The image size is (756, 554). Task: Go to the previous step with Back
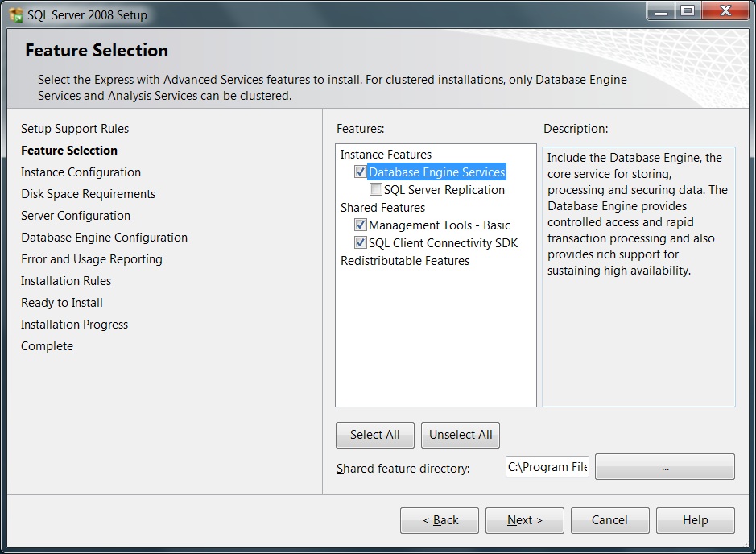click(440, 520)
